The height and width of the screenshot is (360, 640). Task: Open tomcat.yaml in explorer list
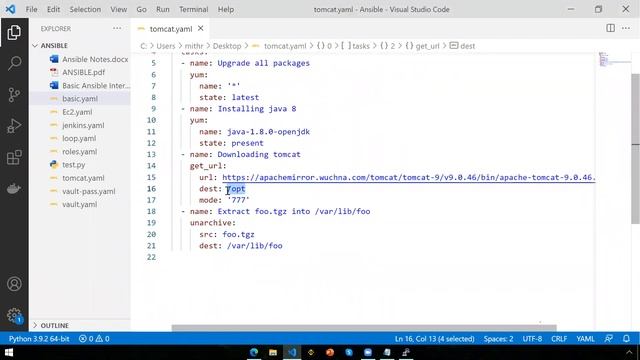click(x=83, y=178)
